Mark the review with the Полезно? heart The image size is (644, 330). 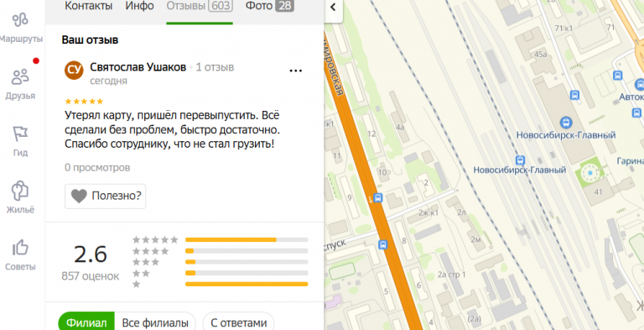[105, 196]
